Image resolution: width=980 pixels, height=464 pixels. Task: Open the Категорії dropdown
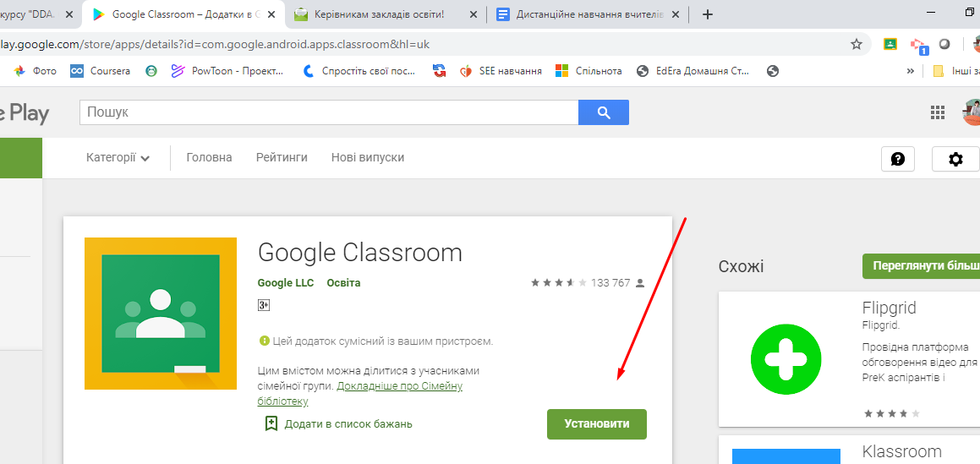[118, 158]
